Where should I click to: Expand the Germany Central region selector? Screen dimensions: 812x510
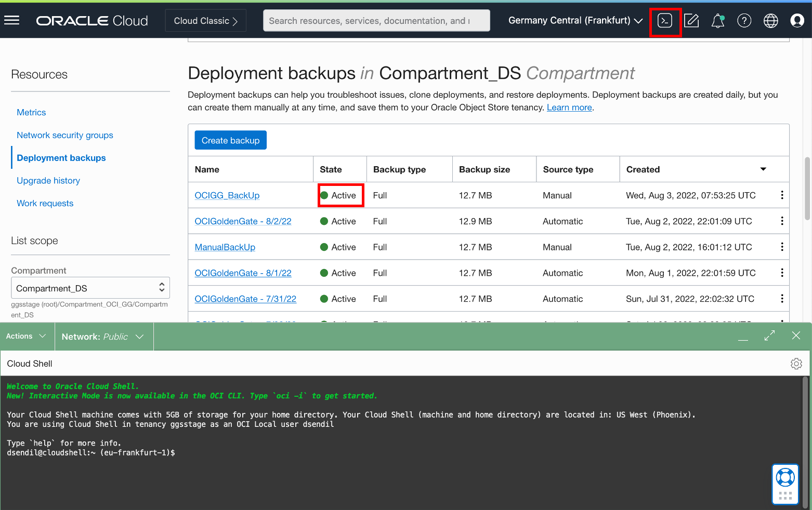[575, 21]
